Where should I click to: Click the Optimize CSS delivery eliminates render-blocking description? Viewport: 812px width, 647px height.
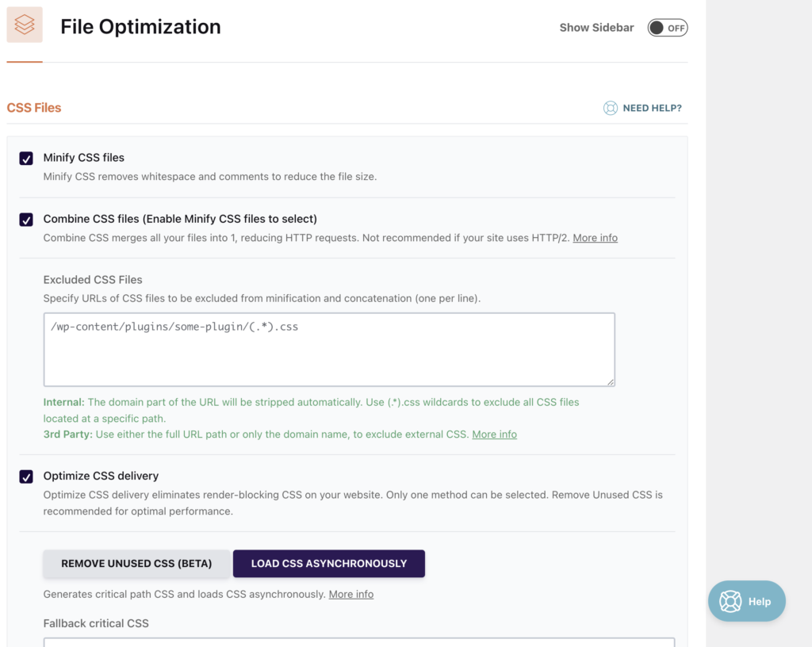point(353,503)
